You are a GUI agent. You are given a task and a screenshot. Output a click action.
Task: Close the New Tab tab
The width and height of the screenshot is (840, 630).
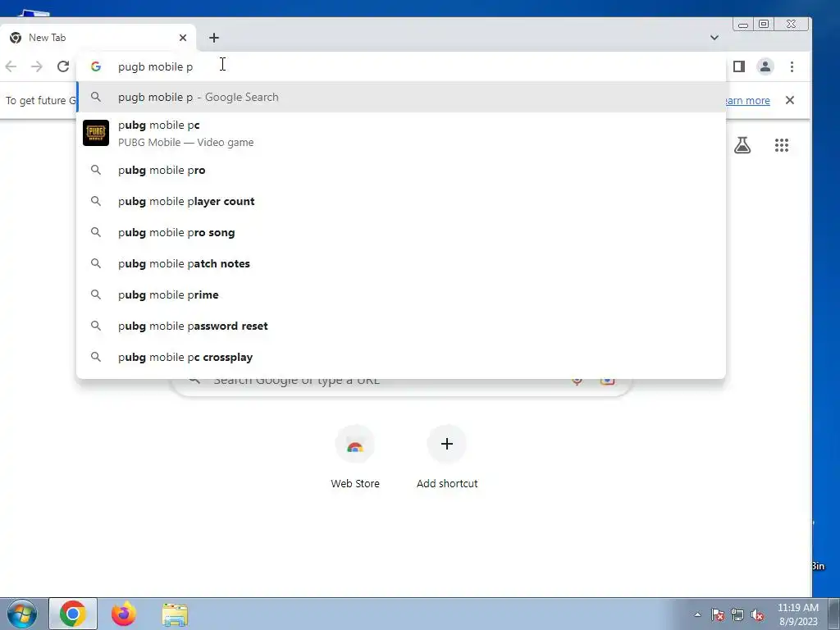click(183, 38)
